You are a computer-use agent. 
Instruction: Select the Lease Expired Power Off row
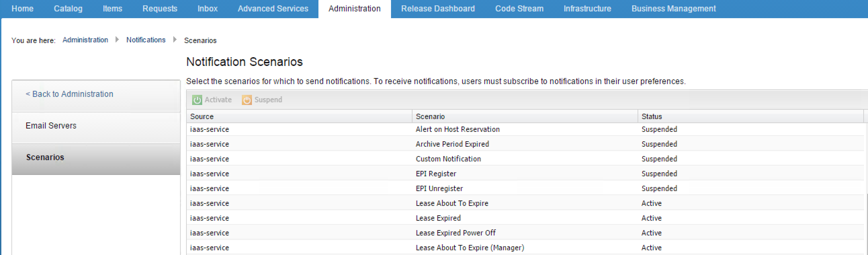click(x=455, y=233)
